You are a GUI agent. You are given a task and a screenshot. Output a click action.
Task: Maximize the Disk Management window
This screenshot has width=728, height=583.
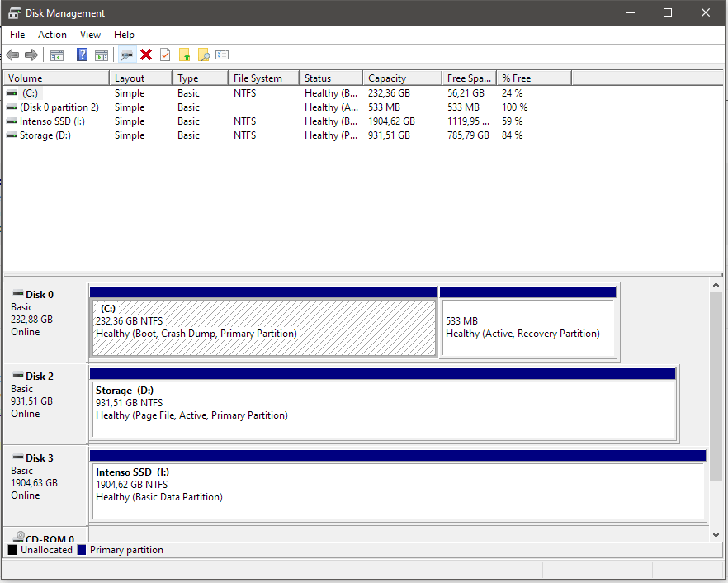(x=668, y=12)
